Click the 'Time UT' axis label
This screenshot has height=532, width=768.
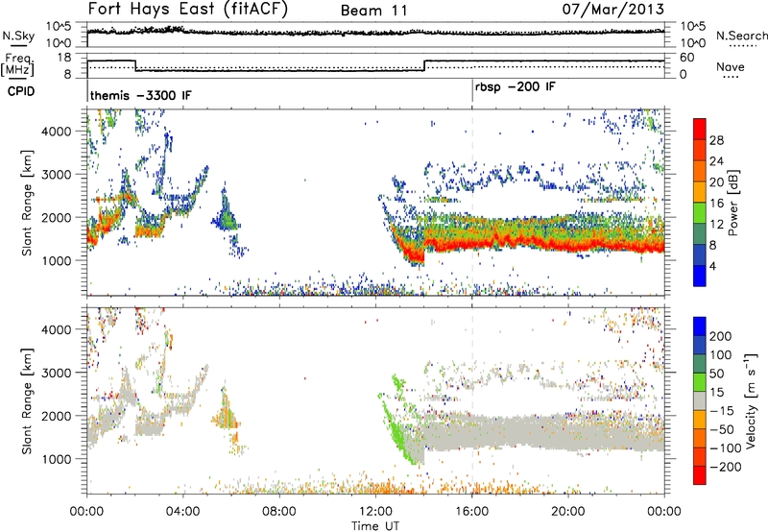375,526
